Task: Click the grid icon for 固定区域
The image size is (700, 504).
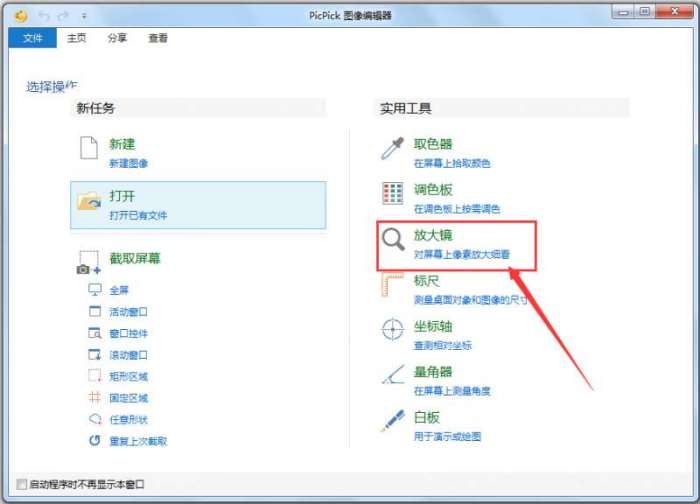Action: (x=95, y=397)
